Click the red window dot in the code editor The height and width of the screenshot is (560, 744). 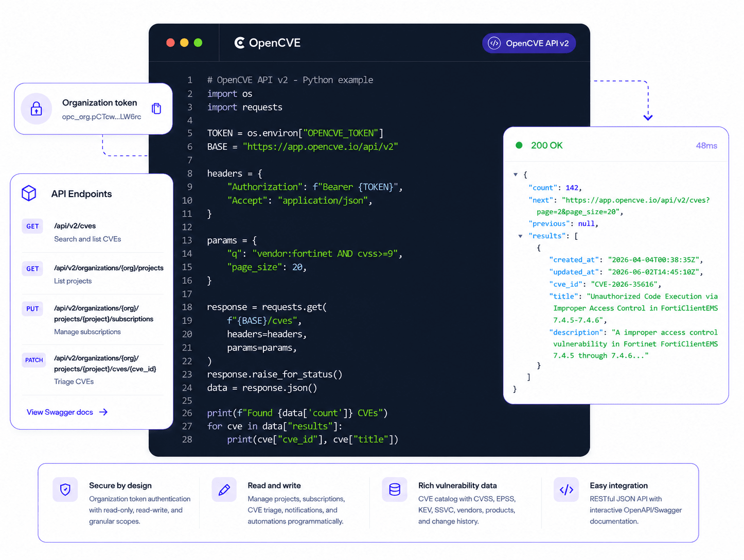point(170,43)
